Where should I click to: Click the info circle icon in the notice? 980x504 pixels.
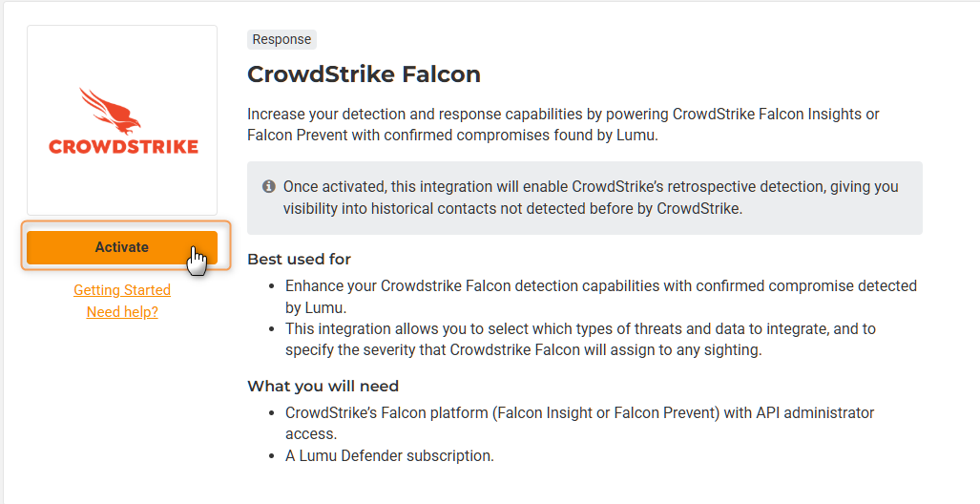pos(269,187)
